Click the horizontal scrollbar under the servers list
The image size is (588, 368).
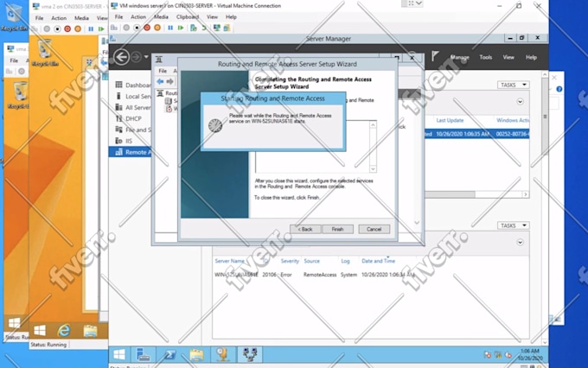click(x=450, y=194)
